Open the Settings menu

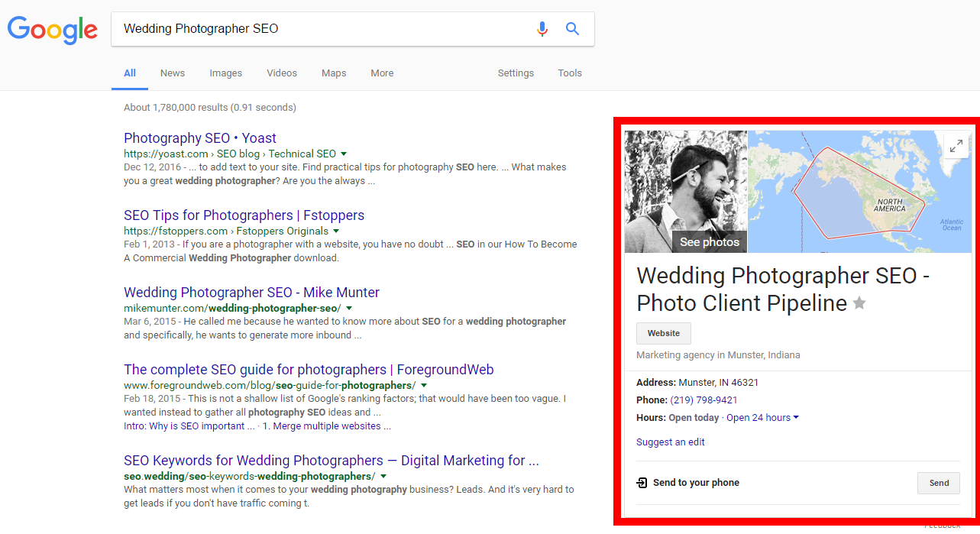[x=516, y=73]
